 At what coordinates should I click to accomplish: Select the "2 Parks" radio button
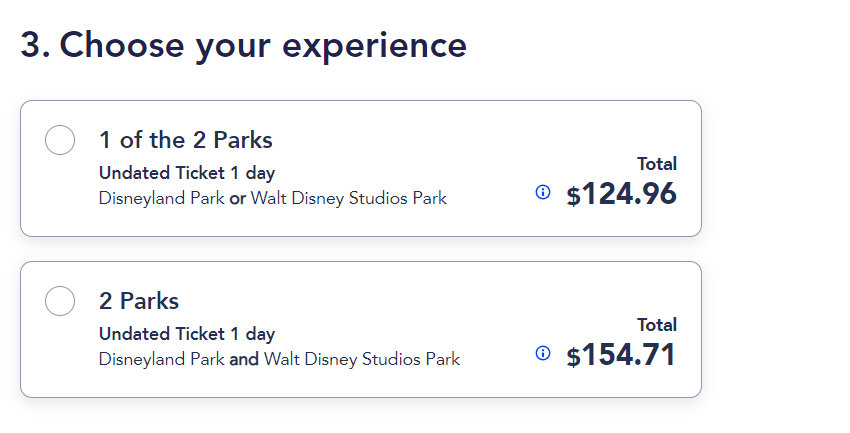60,301
